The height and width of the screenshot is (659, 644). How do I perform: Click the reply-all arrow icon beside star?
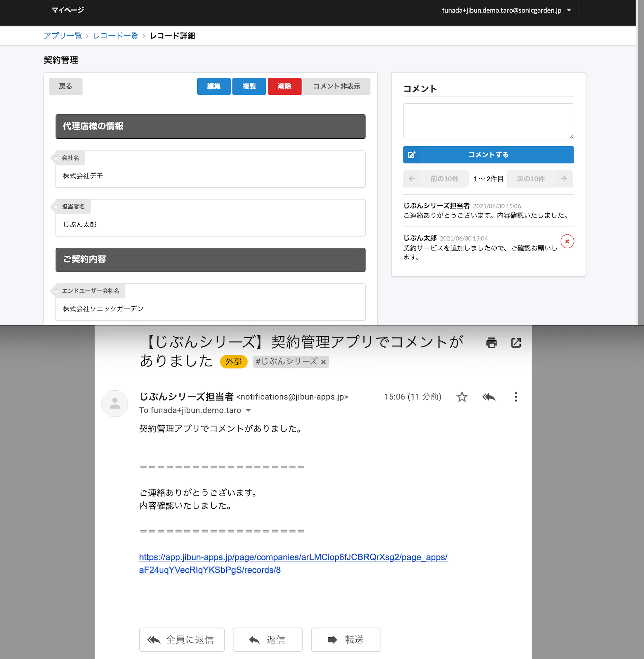pyautogui.click(x=489, y=397)
